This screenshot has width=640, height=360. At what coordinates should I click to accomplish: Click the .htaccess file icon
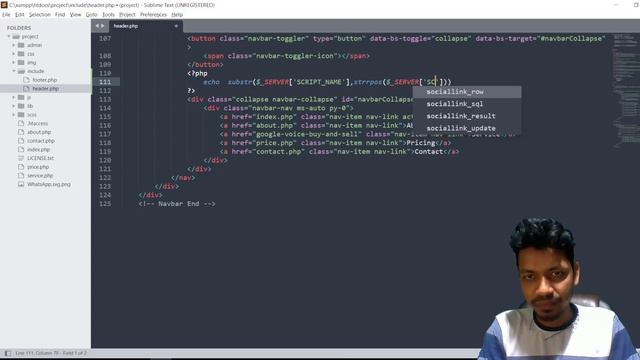click(x=21, y=123)
